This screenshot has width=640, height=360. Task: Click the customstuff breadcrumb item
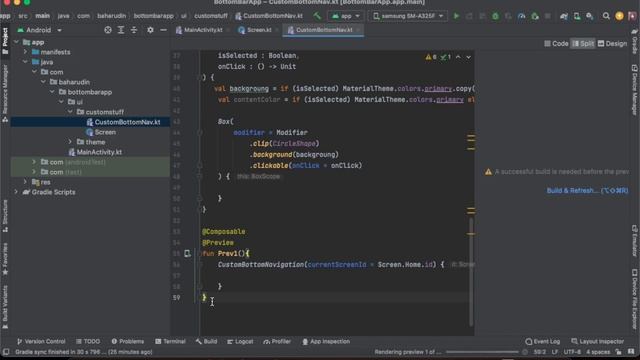click(211, 16)
